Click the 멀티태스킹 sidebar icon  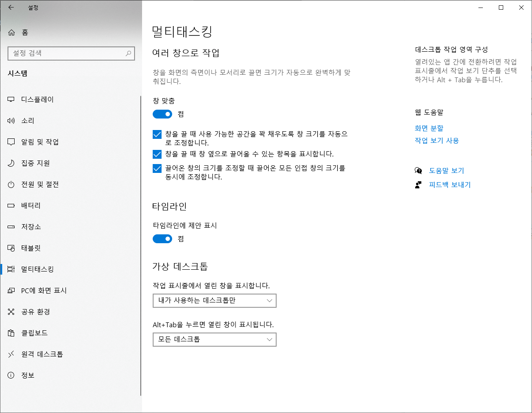[12, 269]
